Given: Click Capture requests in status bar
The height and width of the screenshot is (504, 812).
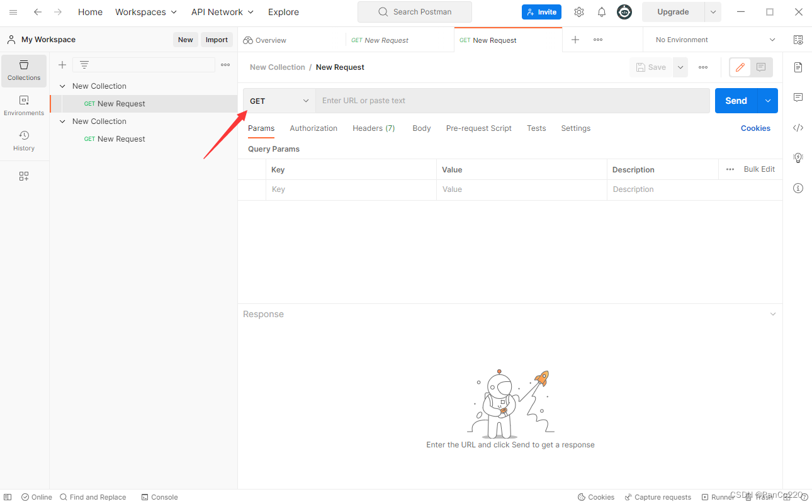Looking at the screenshot, I should point(658,497).
